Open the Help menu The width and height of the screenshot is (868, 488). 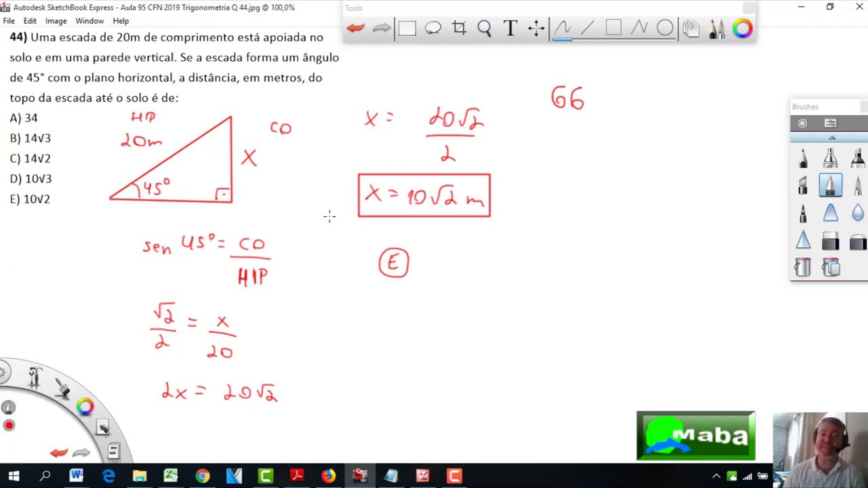[121, 21]
